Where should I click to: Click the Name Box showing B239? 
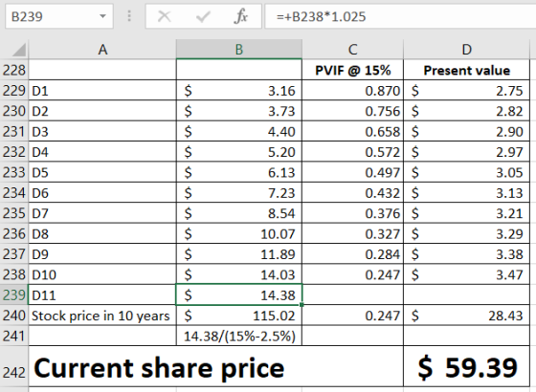tap(59, 16)
